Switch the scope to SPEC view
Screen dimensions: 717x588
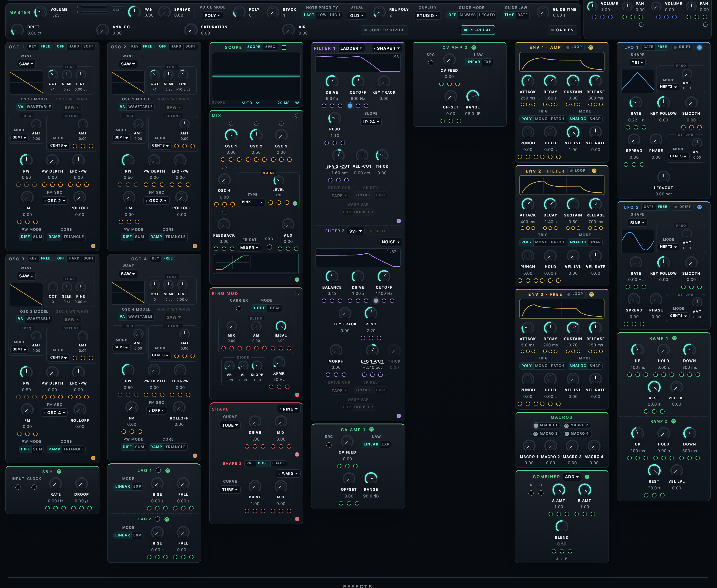click(270, 47)
